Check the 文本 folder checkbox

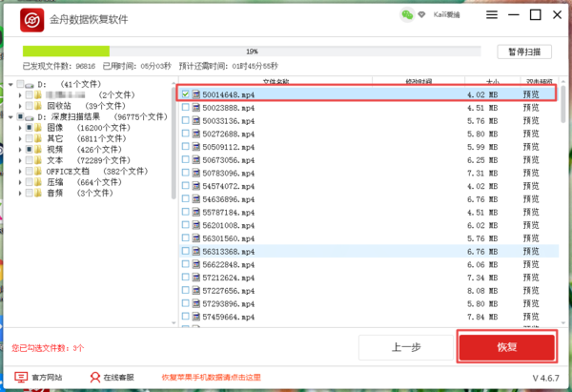pos(30,160)
